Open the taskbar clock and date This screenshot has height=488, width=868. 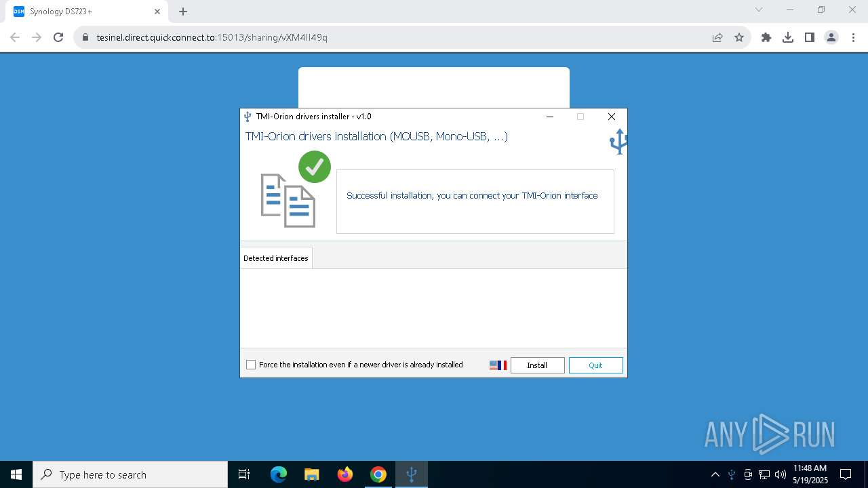point(810,474)
